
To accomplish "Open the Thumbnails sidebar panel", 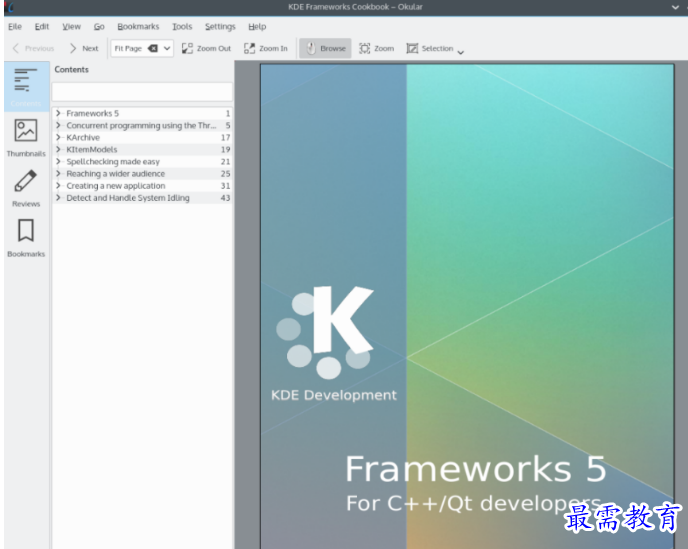I will click(x=26, y=137).
